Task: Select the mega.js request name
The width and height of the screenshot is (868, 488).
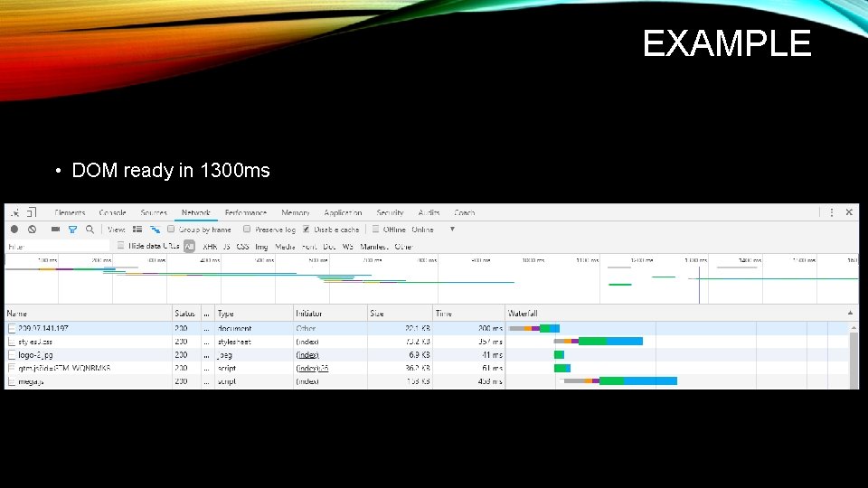Action: [31, 381]
